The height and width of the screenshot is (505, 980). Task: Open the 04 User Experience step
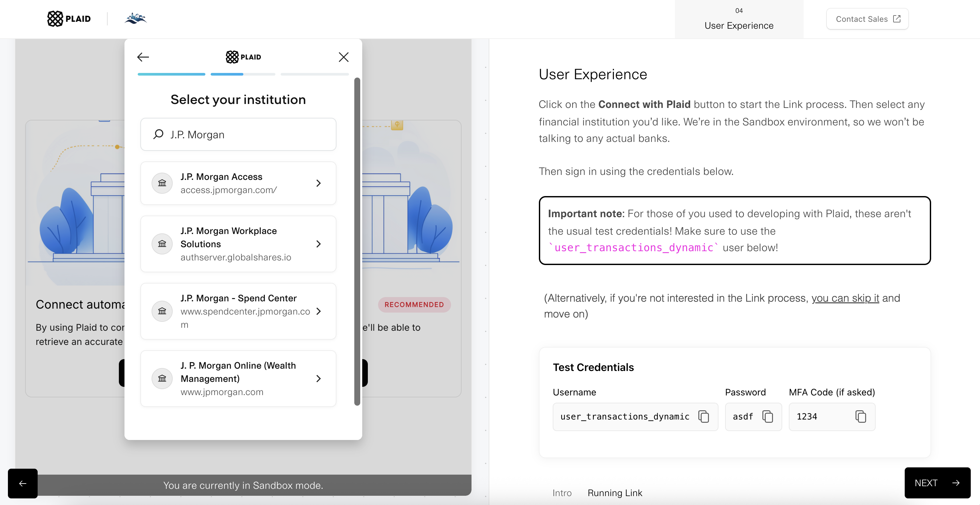[739, 19]
